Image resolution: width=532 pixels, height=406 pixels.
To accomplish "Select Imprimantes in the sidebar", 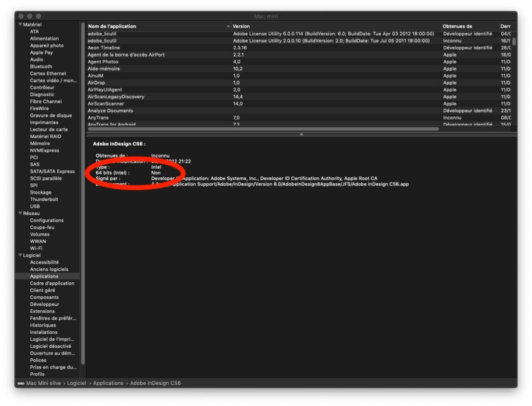I will (x=44, y=122).
